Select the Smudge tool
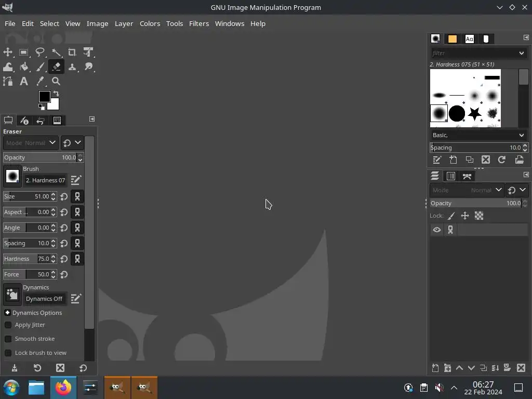Screen dimensions: 532x399 [x=88, y=67]
